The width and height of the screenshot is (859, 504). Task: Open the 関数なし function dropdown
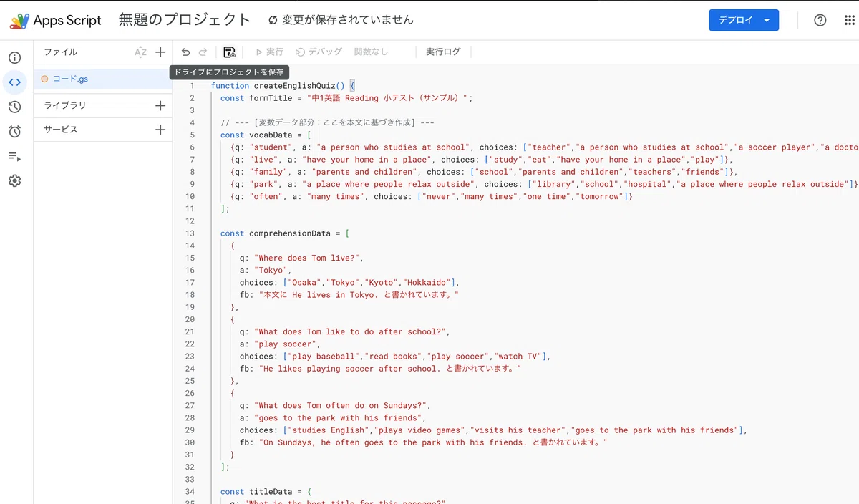(x=372, y=52)
